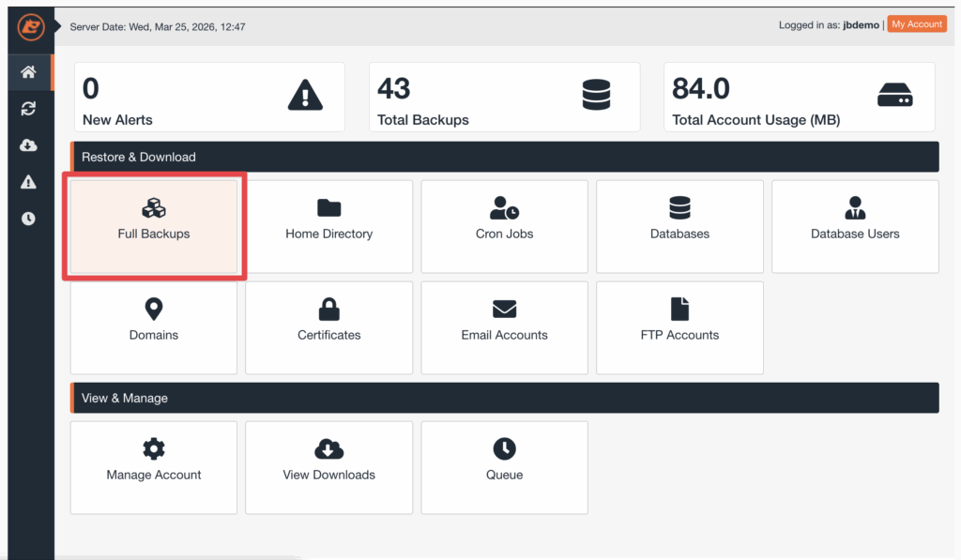961x560 pixels.
Task: Select the restore sync arrows sidebar icon
Action: pyautogui.click(x=28, y=109)
